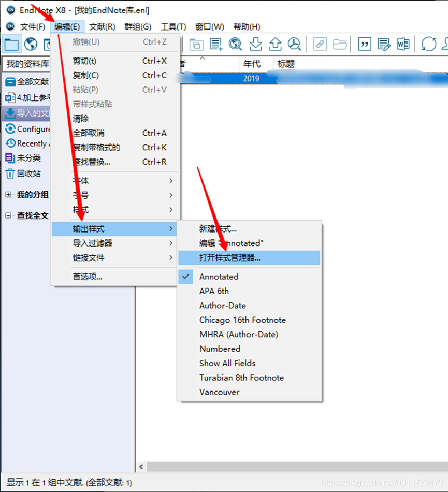This screenshot has width=448, height=492.
Task: Click the Format Bibliography pencil icon
Action: (384, 44)
